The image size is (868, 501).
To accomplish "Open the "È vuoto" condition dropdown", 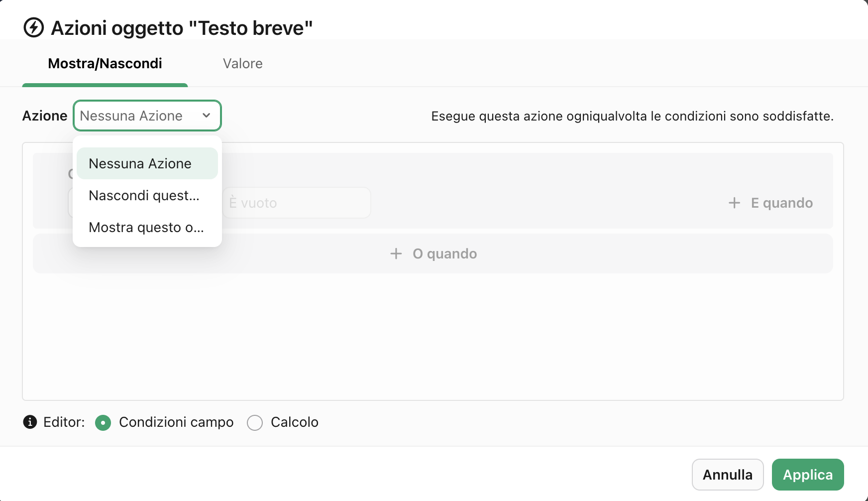I will [x=296, y=203].
